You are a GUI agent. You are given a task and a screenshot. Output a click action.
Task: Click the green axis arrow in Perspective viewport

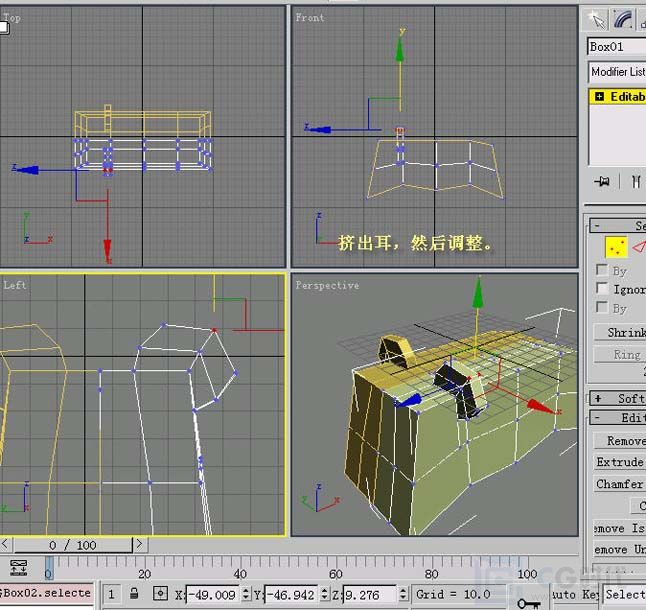click(478, 293)
